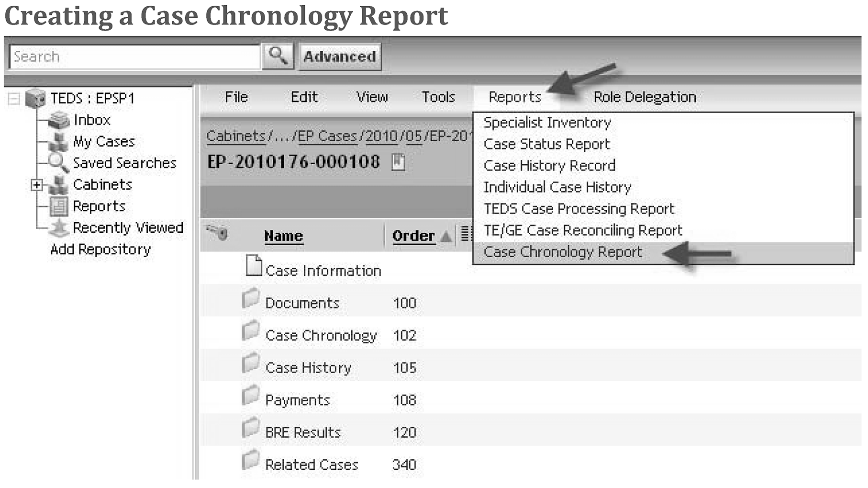Click the Add Repository link
The height and width of the screenshot is (488, 868).
pos(100,250)
